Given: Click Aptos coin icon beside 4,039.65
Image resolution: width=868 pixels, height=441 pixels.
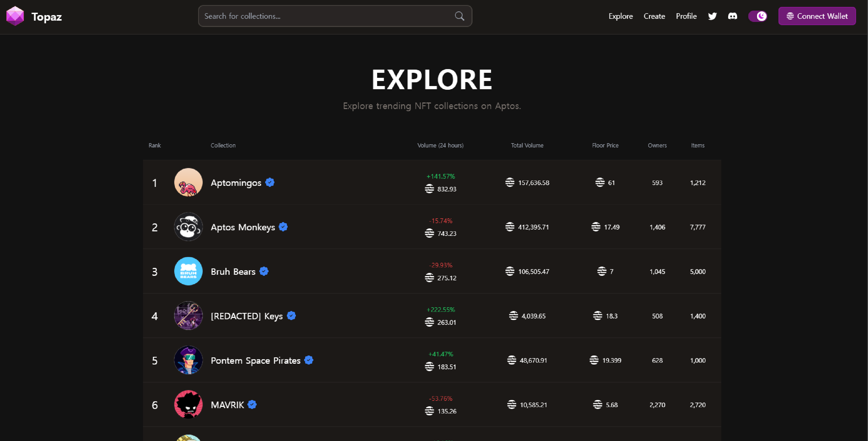Looking at the screenshot, I should pos(513,316).
